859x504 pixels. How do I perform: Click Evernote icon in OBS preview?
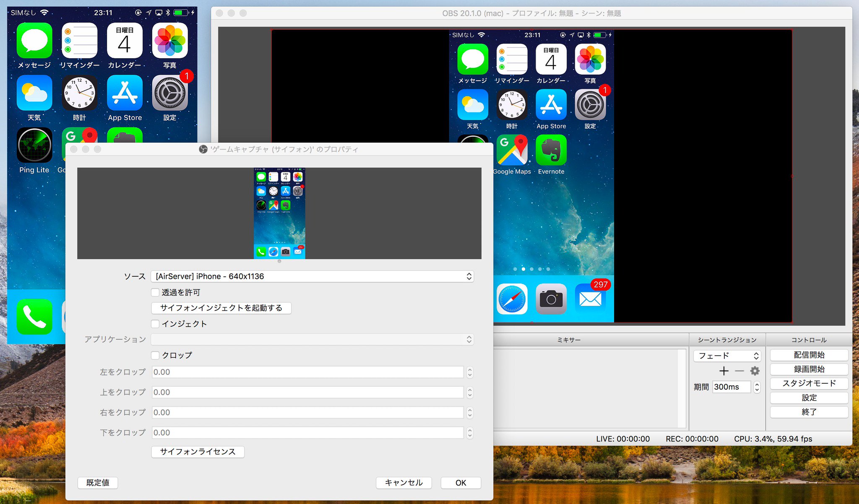click(551, 150)
